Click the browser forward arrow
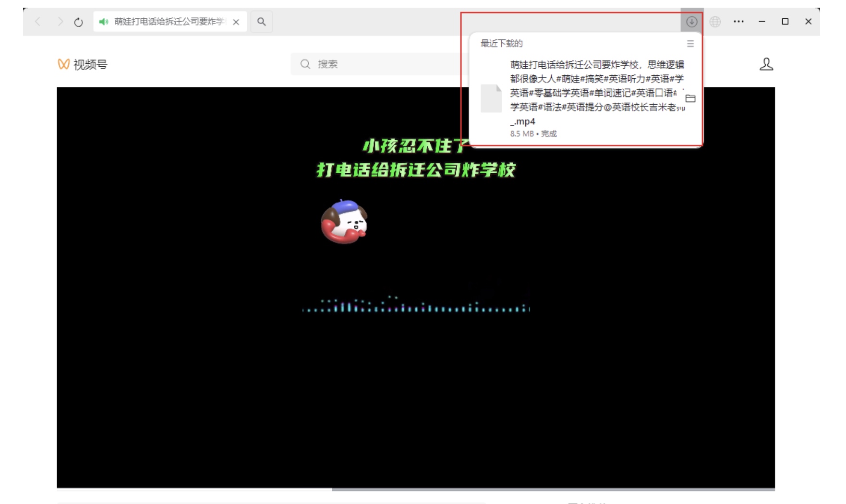 (x=60, y=22)
